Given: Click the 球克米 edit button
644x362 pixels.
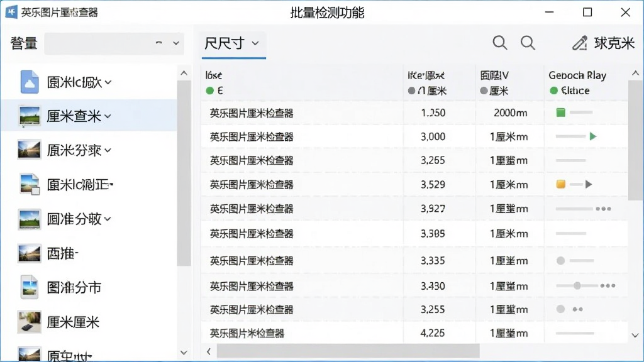Looking at the screenshot, I should click(x=603, y=43).
